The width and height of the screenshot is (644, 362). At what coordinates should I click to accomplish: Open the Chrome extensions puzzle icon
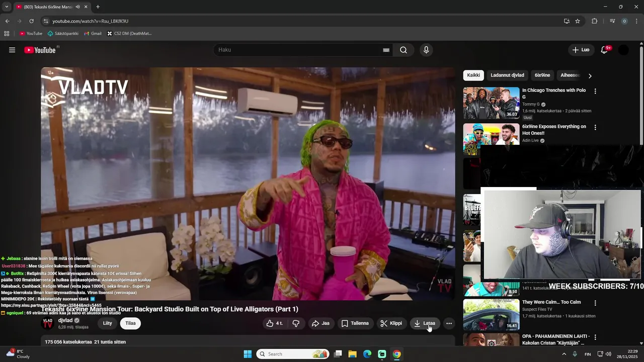click(x=595, y=21)
